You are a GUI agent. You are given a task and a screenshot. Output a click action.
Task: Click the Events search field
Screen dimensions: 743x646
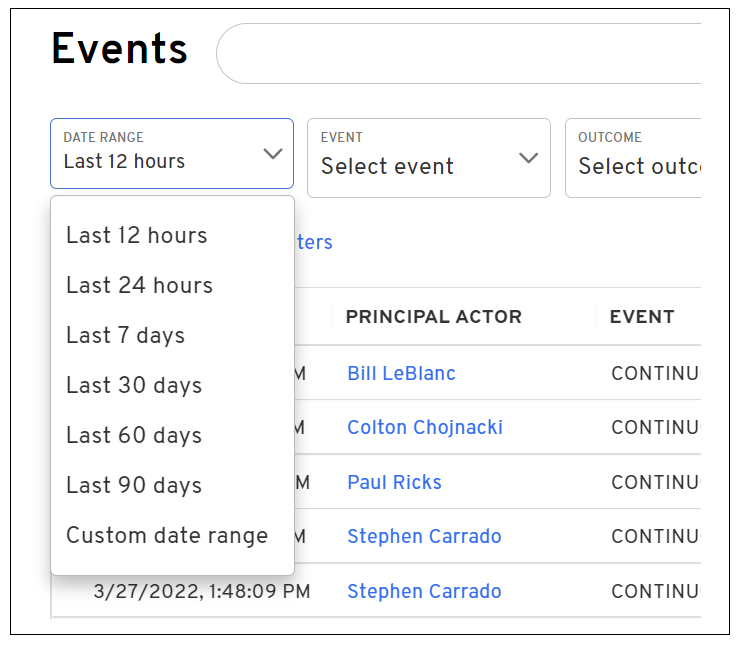point(460,54)
